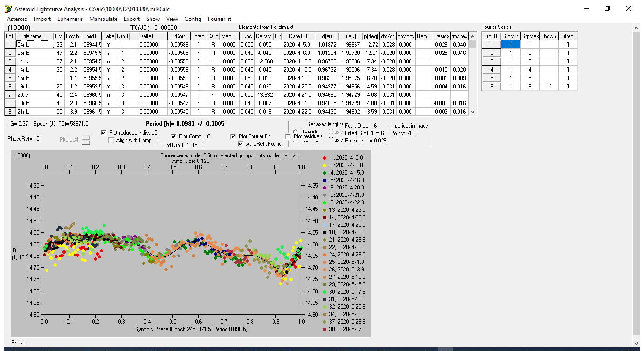The image size is (644, 351).
Task: Click the LCfilename column header
Action: (34, 36)
